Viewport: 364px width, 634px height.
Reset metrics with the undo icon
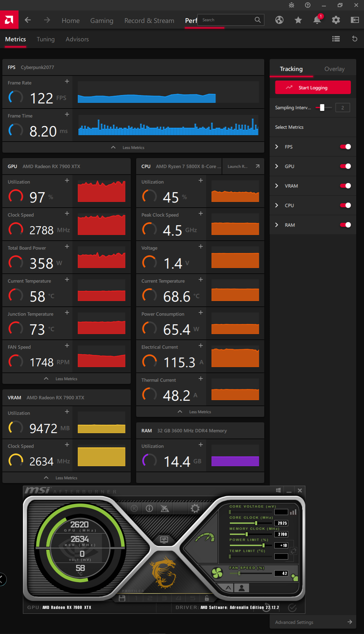point(355,39)
